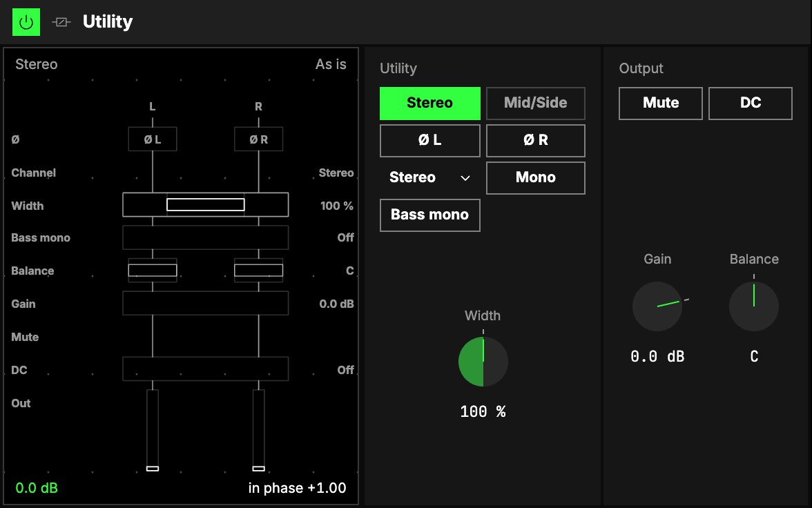Click the 'Stereo' heading of diagram panel
812x508 pixels.
(x=36, y=64)
